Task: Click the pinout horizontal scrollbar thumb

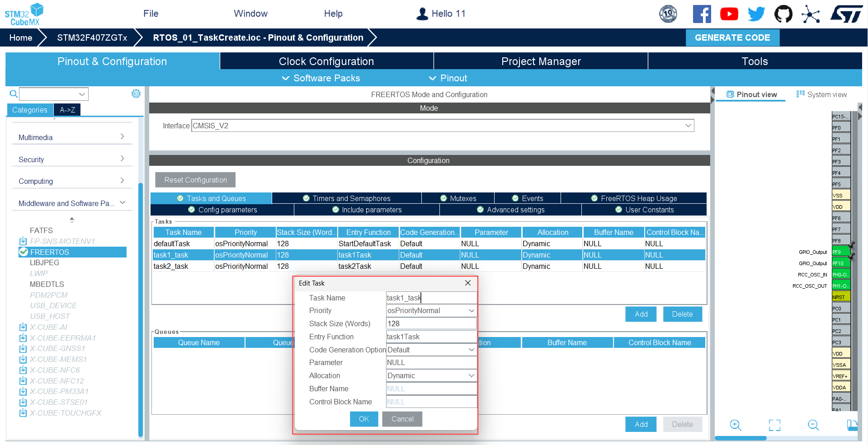Action: pyautogui.click(x=741, y=438)
